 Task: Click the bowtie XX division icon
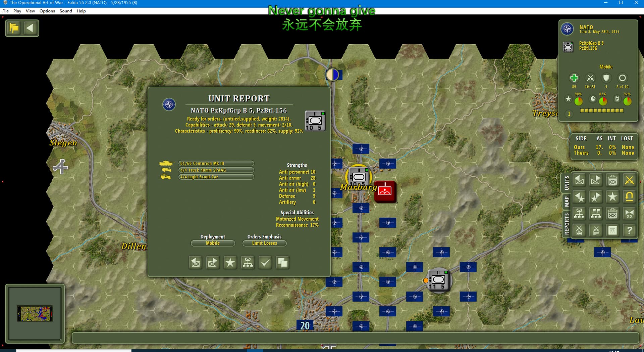[630, 214]
